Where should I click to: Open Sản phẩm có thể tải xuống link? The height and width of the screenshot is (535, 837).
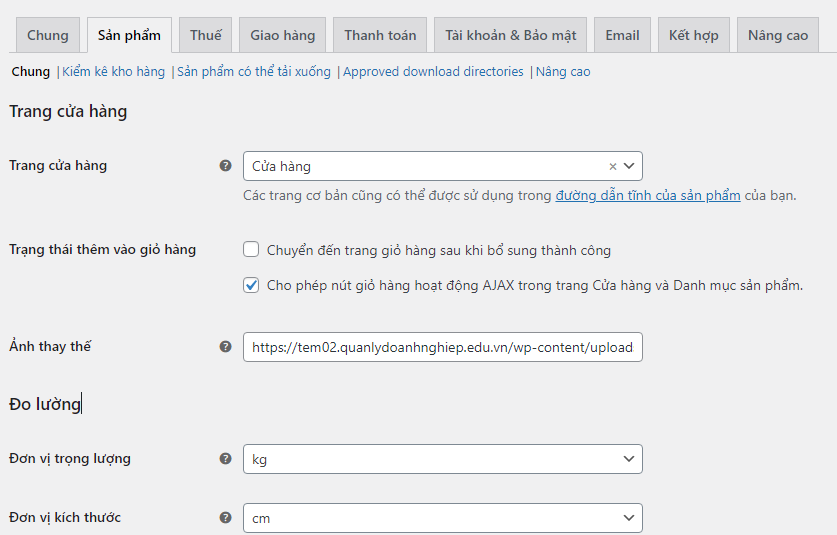[254, 72]
